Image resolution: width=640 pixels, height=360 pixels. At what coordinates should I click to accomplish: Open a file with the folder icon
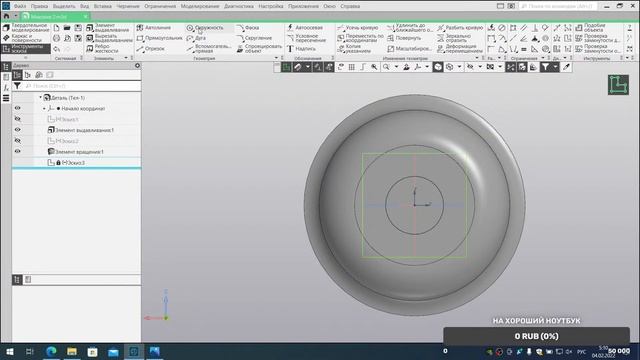point(67,28)
